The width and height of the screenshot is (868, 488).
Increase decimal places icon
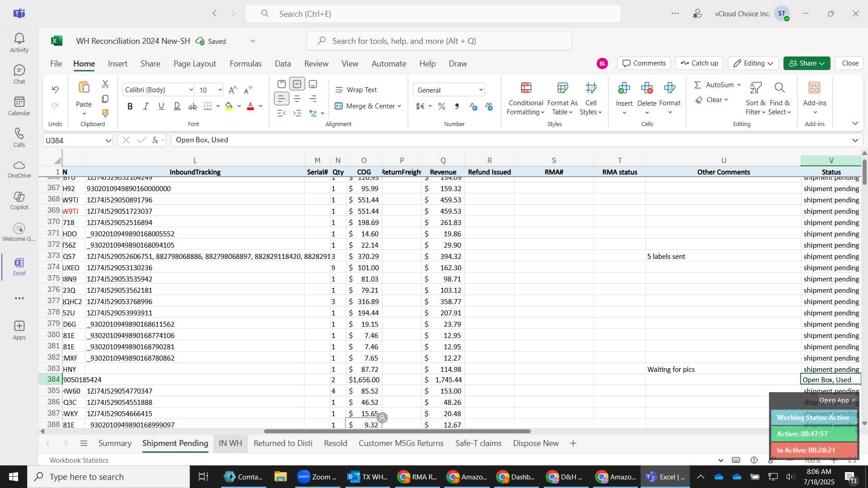coord(473,106)
